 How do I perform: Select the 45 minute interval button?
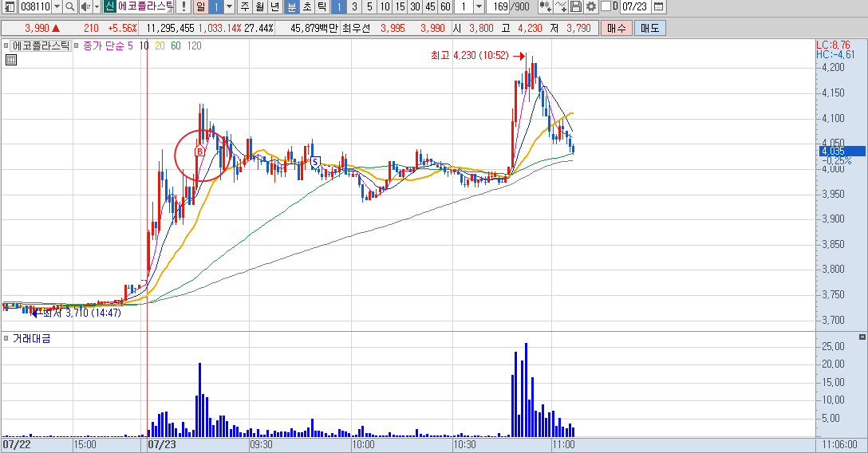(430, 6)
